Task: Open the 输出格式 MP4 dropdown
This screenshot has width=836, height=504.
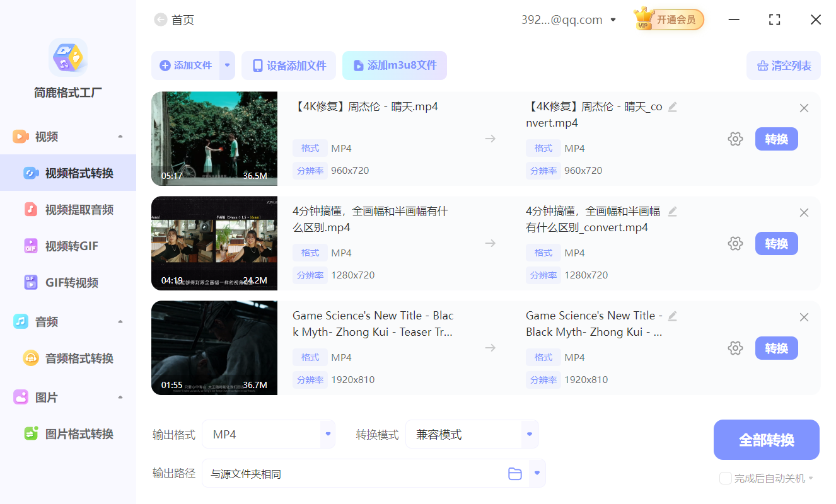Action: tap(327, 434)
